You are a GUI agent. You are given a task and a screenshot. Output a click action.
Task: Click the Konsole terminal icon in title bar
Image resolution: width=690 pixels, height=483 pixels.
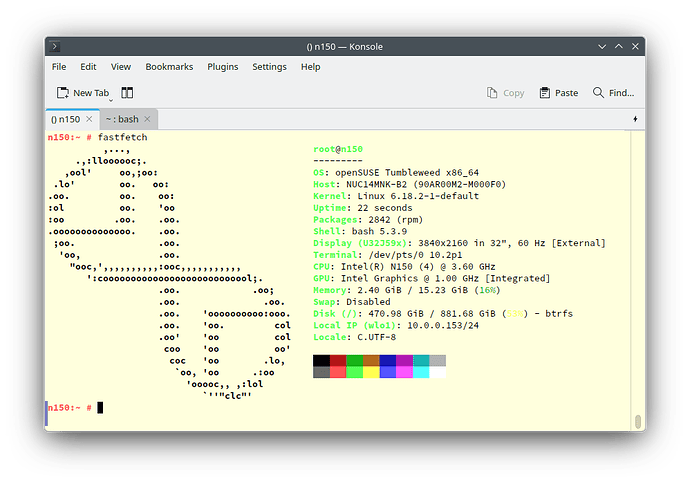click(x=55, y=46)
